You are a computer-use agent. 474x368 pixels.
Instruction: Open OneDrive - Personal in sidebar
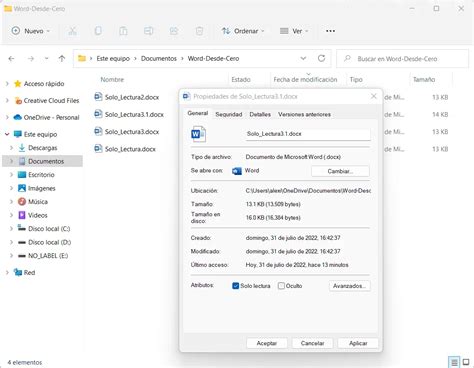(x=51, y=118)
